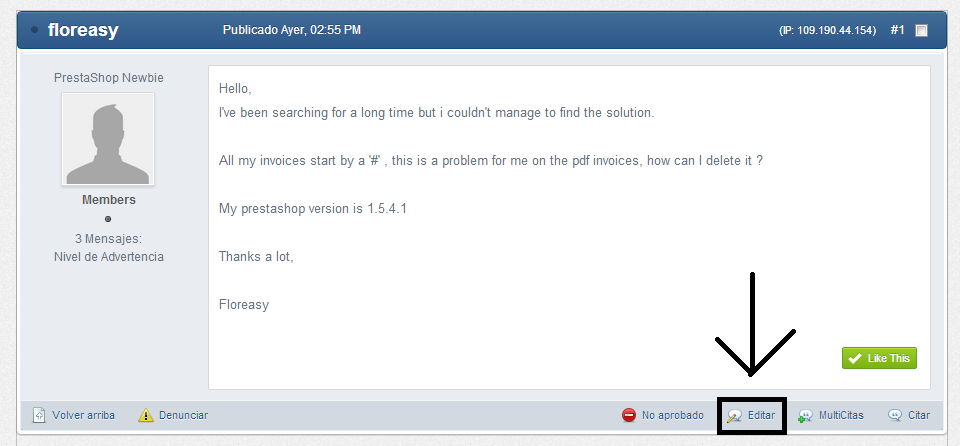Click the Editar pencil icon
Viewport: 960px width, 446px height.
coord(735,415)
